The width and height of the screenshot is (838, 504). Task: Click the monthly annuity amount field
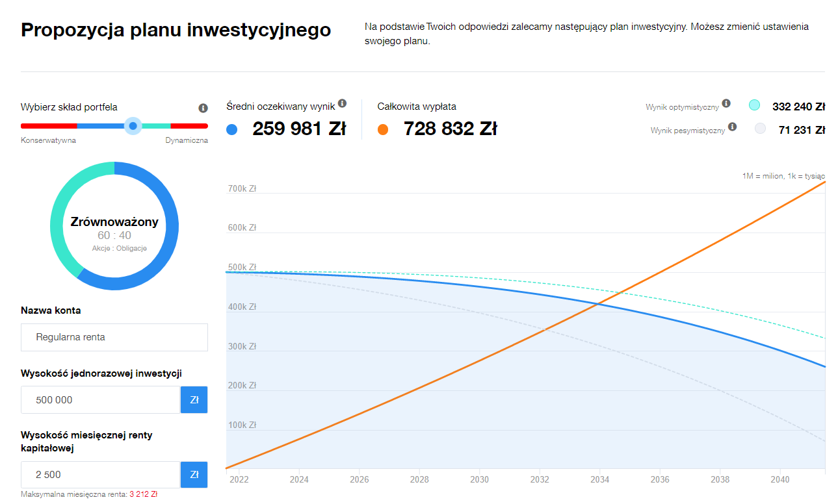click(x=101, y=475)
